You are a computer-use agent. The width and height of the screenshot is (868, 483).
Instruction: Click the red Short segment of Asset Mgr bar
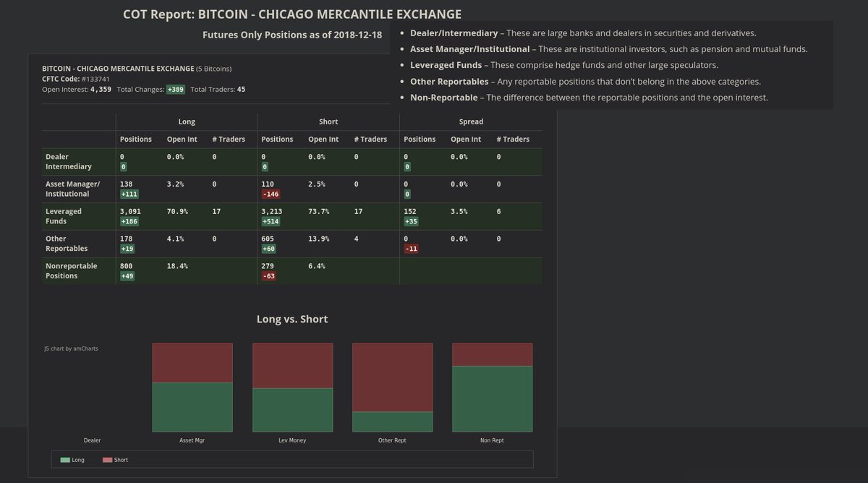[192, 363]
